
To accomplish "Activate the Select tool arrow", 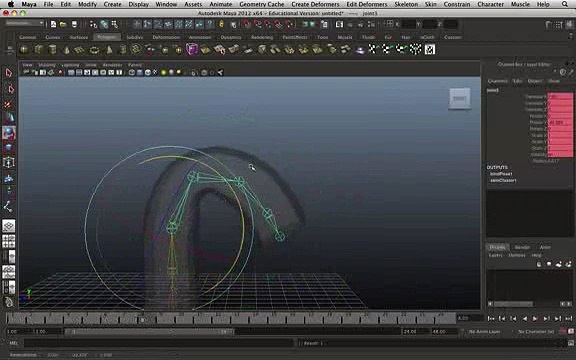I will [9, 73].
